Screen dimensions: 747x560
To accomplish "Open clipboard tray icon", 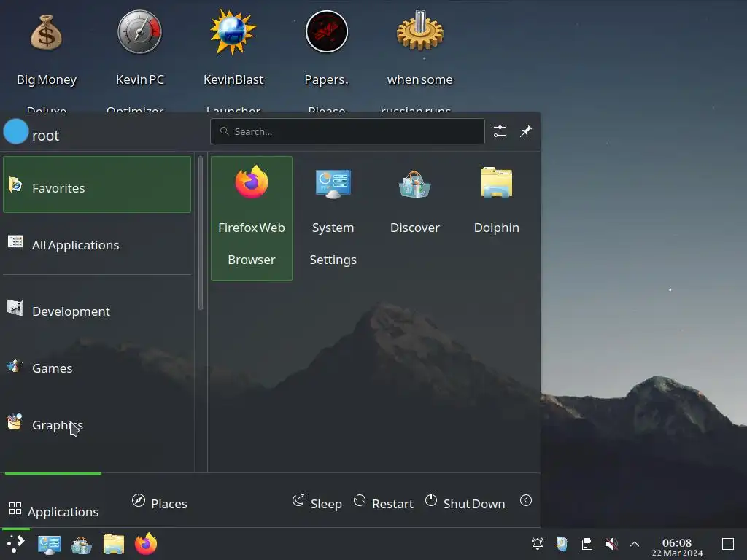I will click(x=587, y=543).
